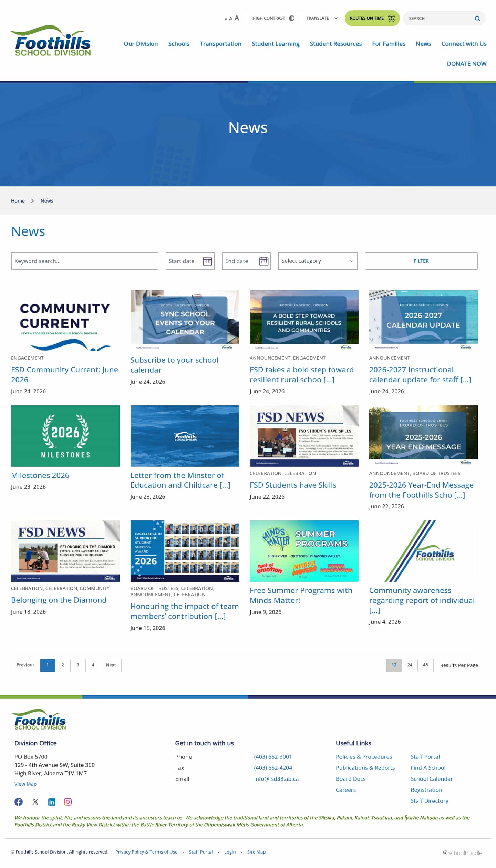Open the Connect with Us menu

point(464,44)
